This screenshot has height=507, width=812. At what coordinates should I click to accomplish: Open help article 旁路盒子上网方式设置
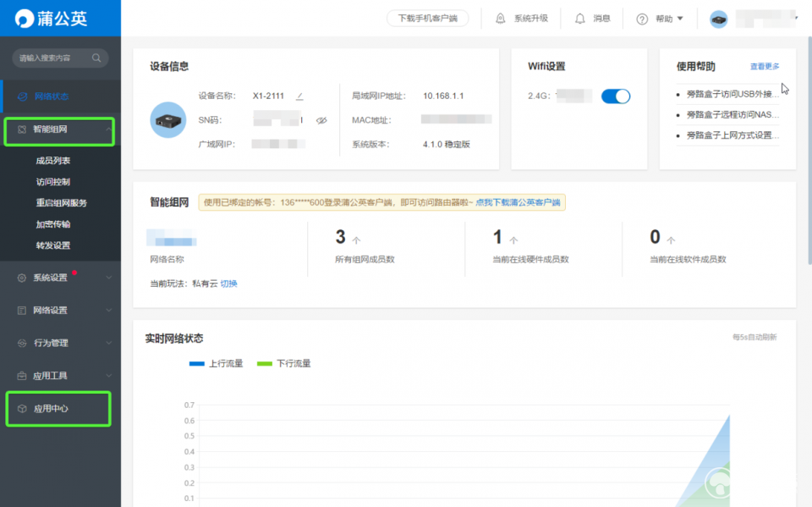(732, 135)
